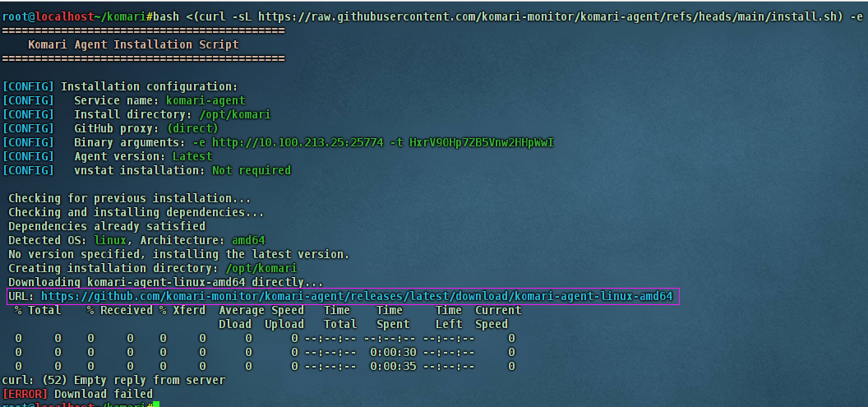Click the http://10.100.213.25:25774 endpoint
Screen dimensions: 868x407
pos(298,143)
